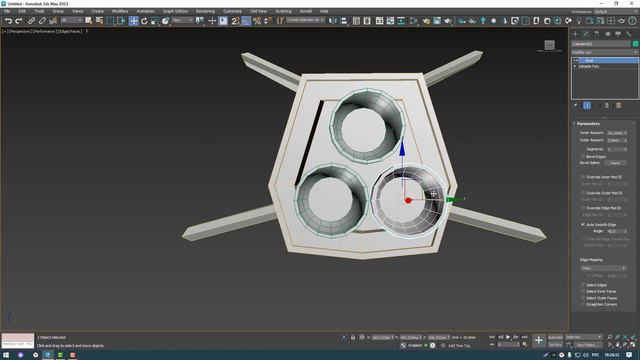Click the Redo arrow in the toolbar
The height and width of the screenshot is (360, 640).
[19, 21]
